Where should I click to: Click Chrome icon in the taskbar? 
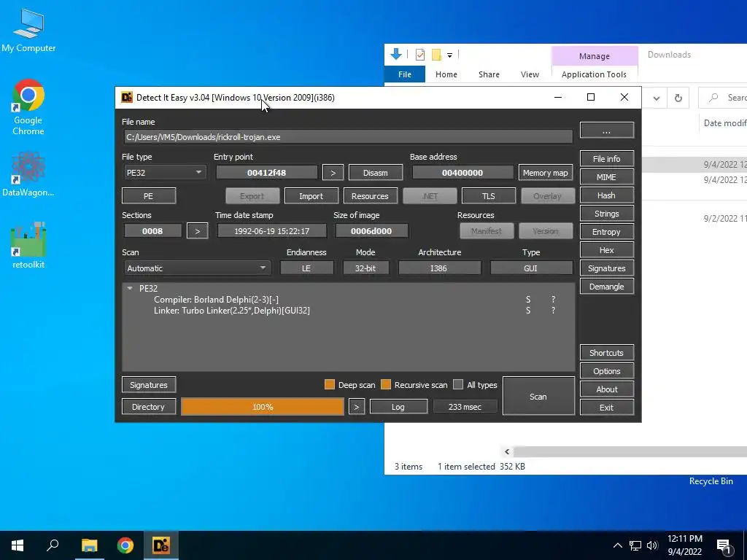[125, 545]
